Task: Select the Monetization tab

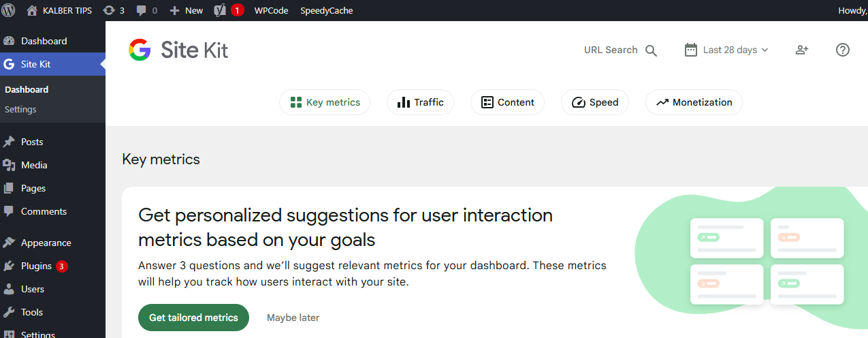Action: pyautogui.click(x=694, y=102)
